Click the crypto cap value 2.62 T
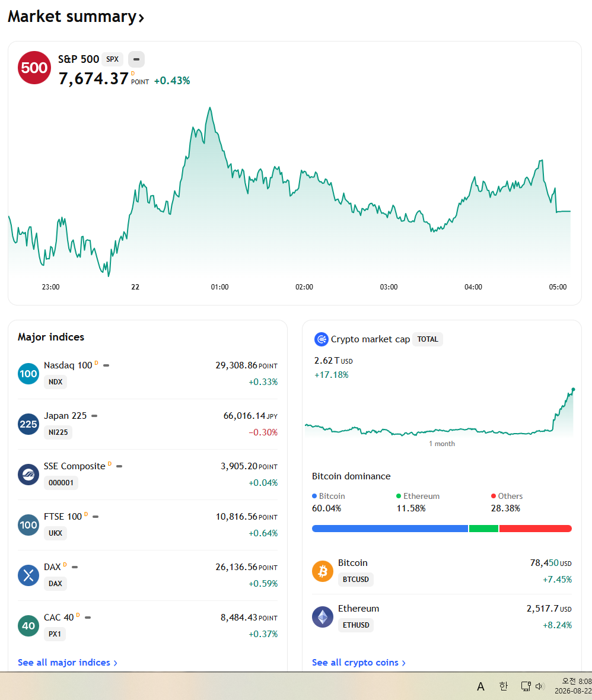This screenshot has width=592, height=700. coord(327,360)
